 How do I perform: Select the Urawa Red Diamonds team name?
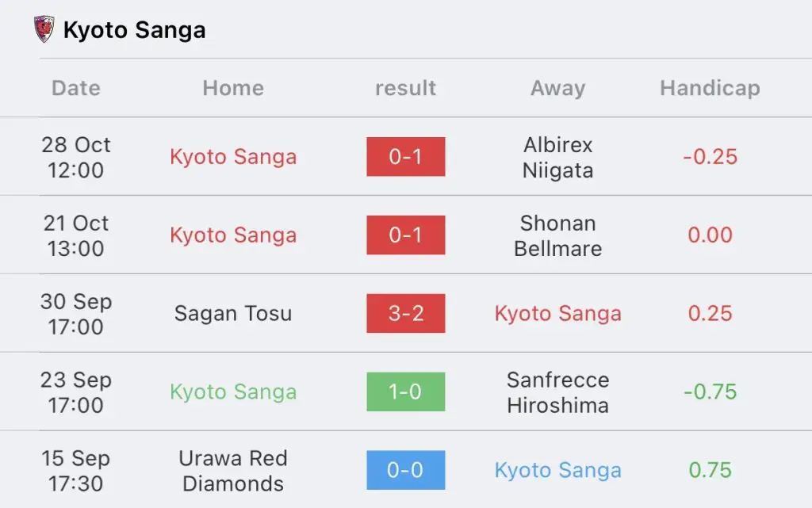pyautogui.click(x=233, y=471)
